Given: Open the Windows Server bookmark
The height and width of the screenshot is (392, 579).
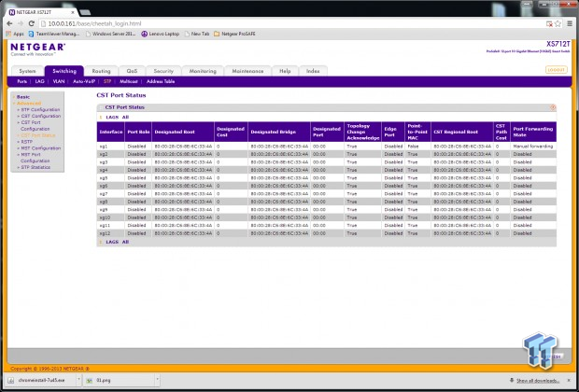Looking at the screenshot, I should 110,34.
